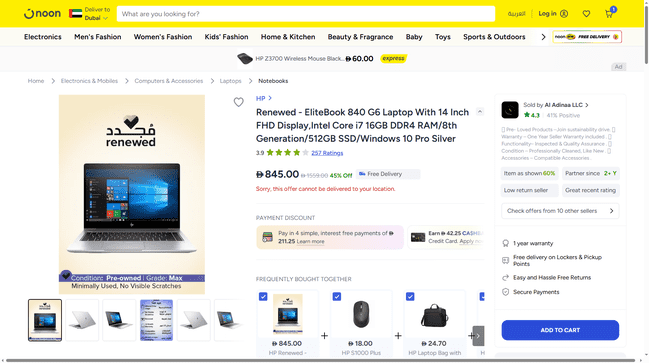Go to Electronics & Mobiles breadcrumb
This screenshot has width=649, height=363.
(x=89, y=81)
